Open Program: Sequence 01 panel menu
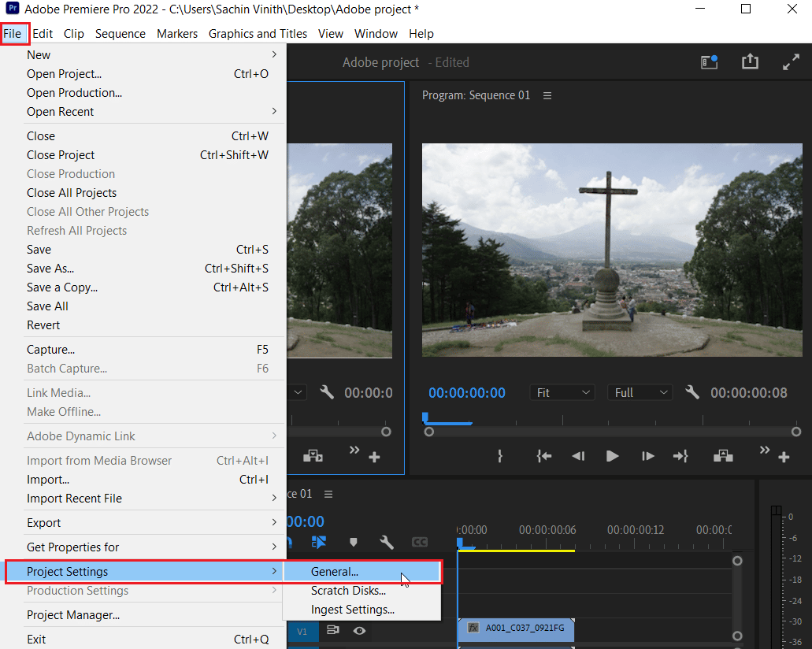 [x=547, y=96]
